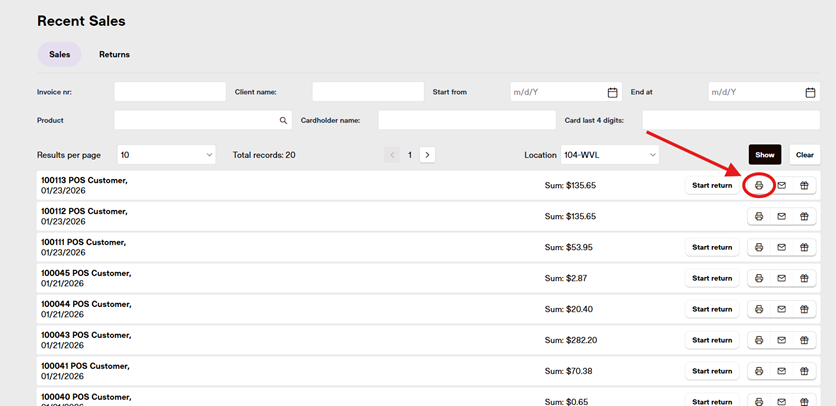836x406 pixels.
Task: Print receipt for invoice 100113
Action: tap(759, 186)
